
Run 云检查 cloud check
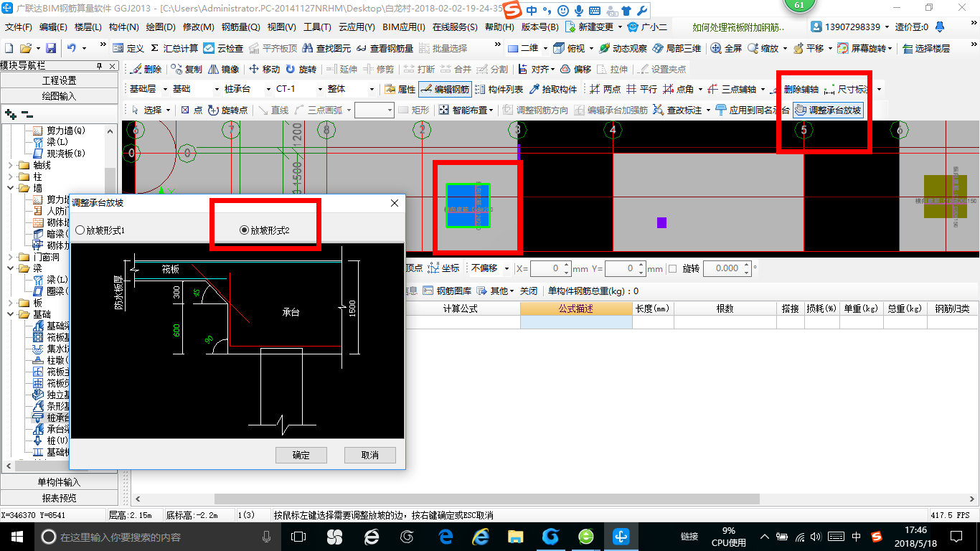click(223, 48)
